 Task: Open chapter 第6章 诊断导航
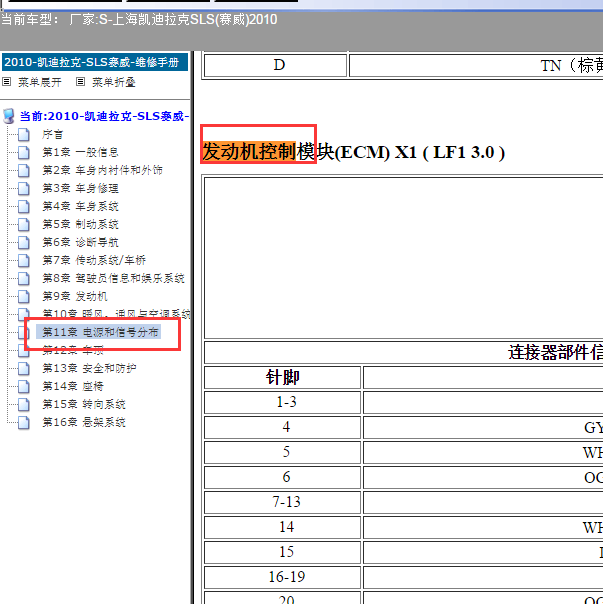(80, 242)
